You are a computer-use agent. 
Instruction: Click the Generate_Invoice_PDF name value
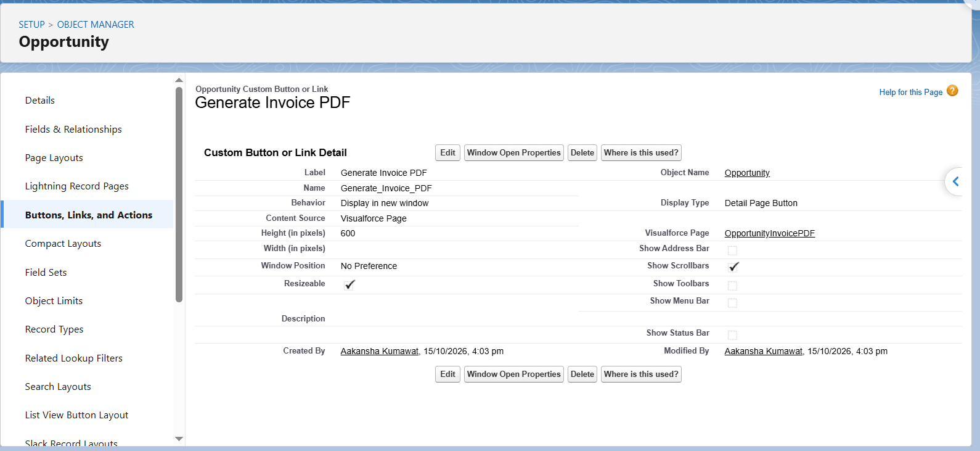[386, 188]
